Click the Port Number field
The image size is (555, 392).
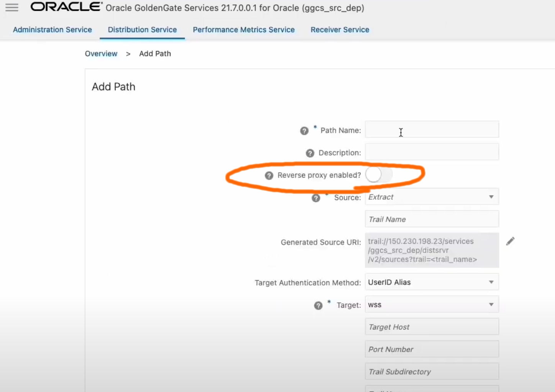[432, 349]
